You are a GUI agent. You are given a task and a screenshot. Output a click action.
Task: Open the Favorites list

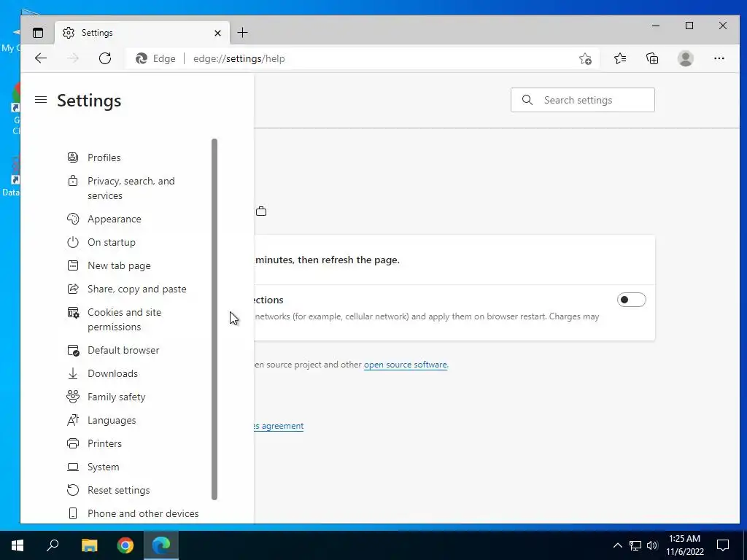[x=620, y=58]
